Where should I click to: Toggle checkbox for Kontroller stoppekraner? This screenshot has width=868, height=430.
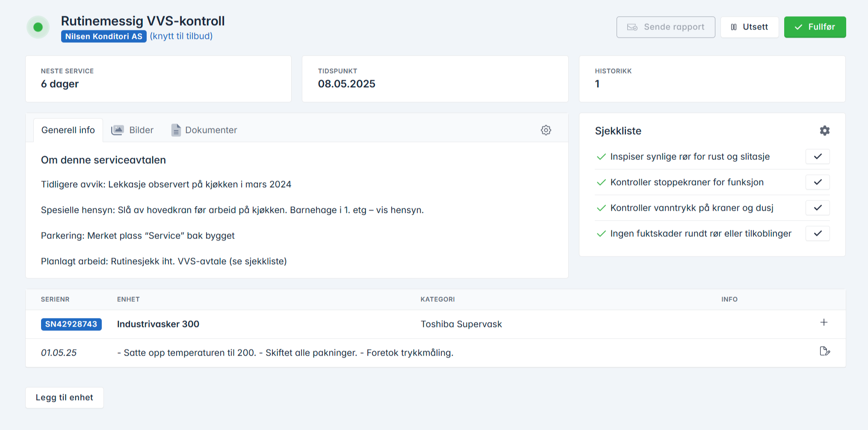tap(817, 182)
